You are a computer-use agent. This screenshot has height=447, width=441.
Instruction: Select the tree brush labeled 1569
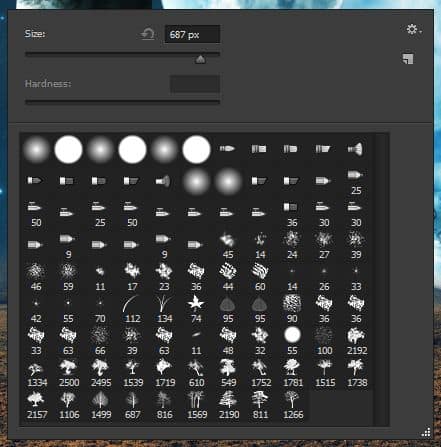pyautogui.click(x=196, y=405)
